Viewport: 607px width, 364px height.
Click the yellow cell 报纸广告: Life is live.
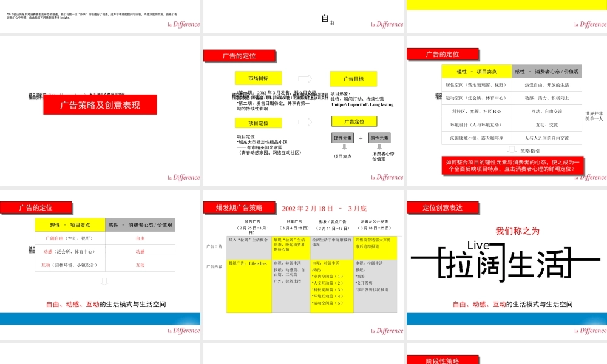249,286
